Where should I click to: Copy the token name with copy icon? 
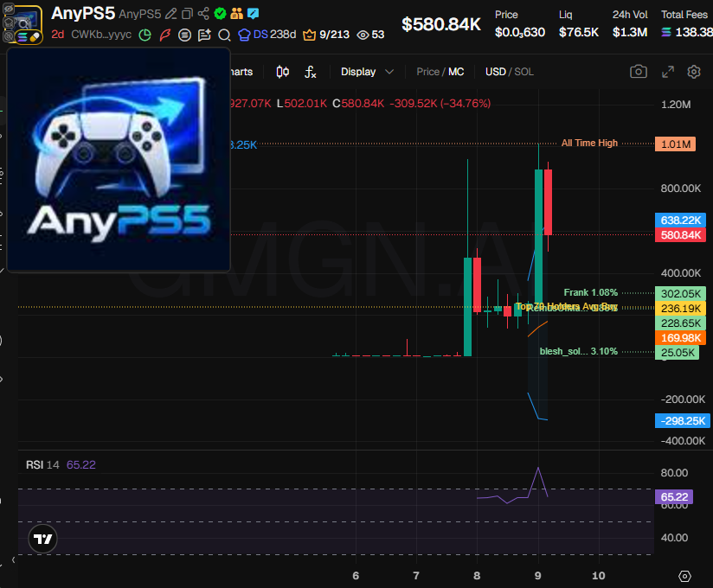tap(187, 14)
